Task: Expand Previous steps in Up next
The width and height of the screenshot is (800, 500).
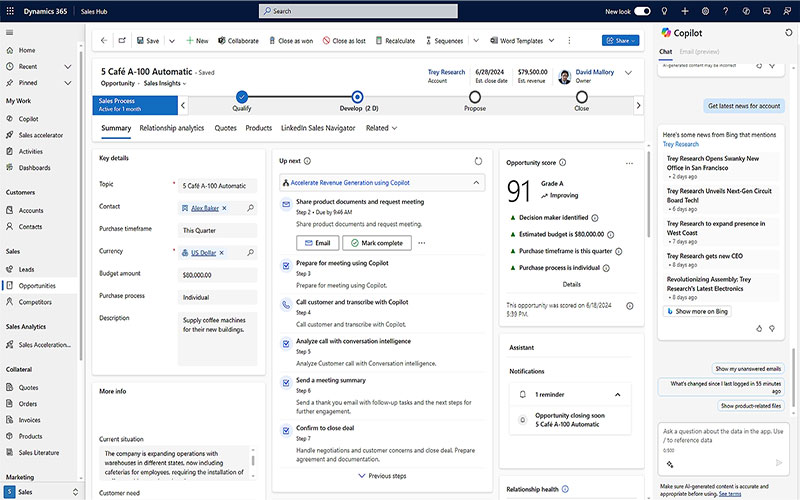Action: [382, 476]
